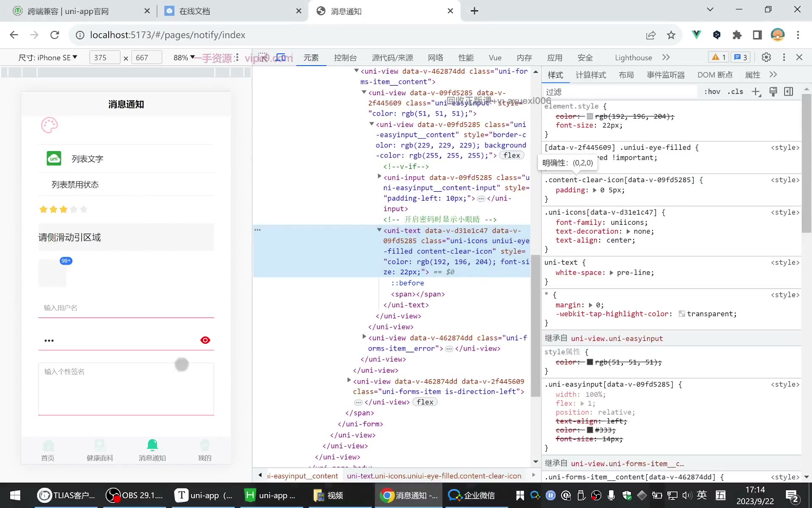Reload the page
812x508 pixels.
pos(55,35)
